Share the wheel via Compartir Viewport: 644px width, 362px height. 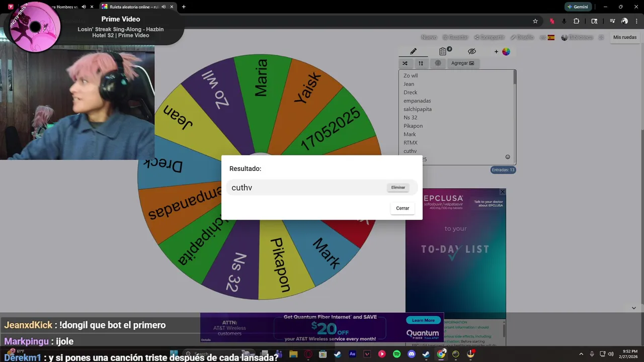tap(489, 37)
